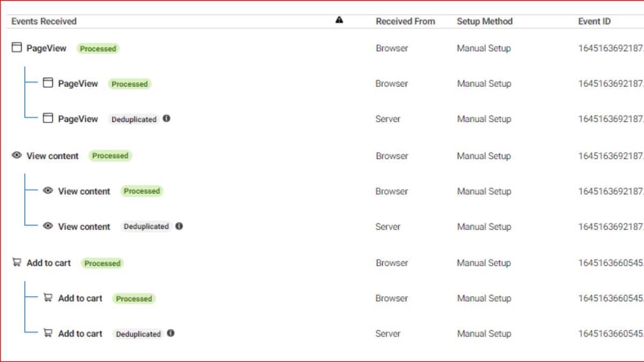Select the top-level View content event name
The image size is (644, 362).
click(53, 156)
